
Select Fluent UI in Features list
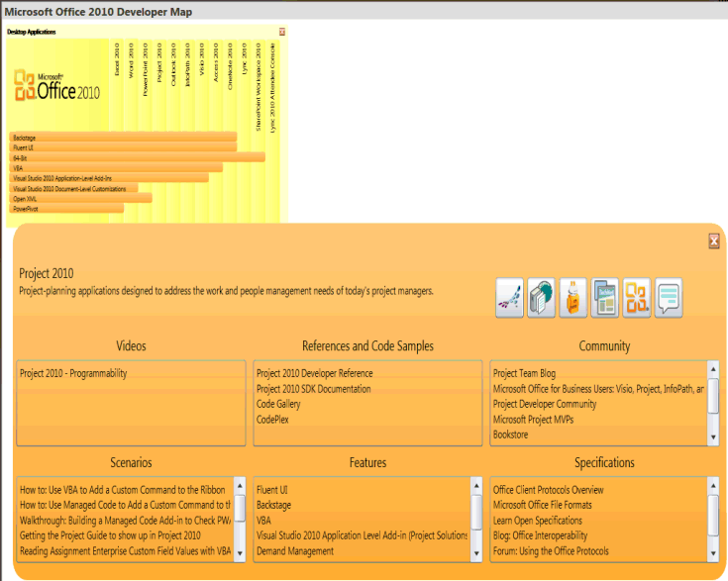(x=272, y=490)
